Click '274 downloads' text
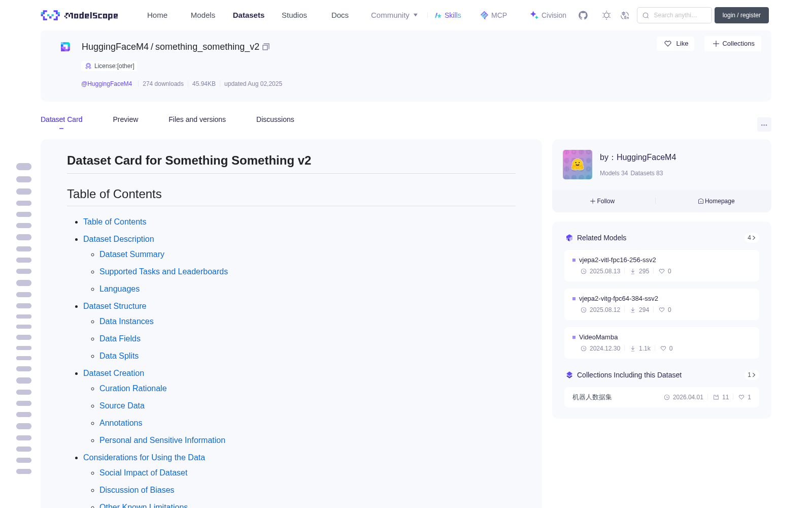Viewport: 812px width, 508px height. (163, 84)
